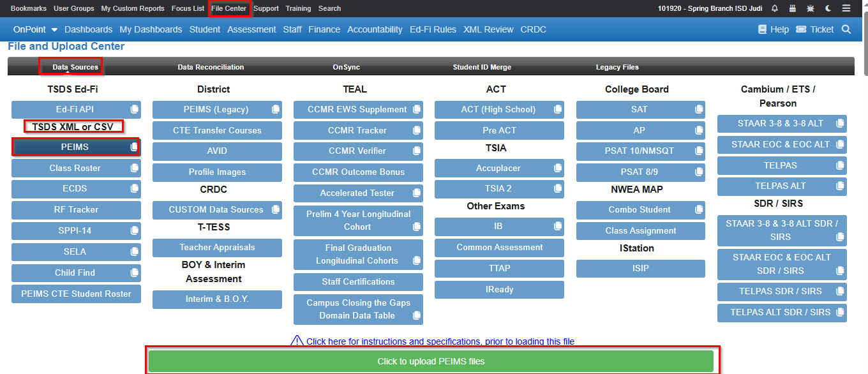The height and width of the screenshot is (374, 868).
Task: Click the copy icon on Ed-Fi API button
Action: coord(134,110)
